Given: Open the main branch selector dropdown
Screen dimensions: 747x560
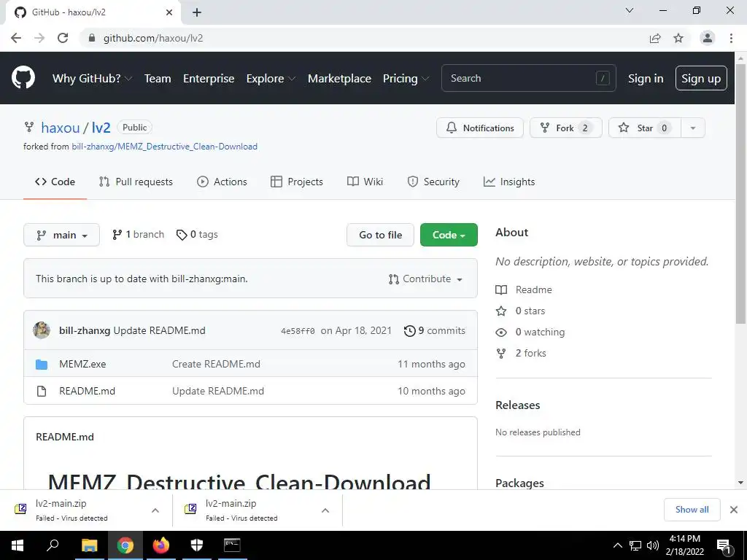Looking at the screenshot, I should [x=61, y=235].
